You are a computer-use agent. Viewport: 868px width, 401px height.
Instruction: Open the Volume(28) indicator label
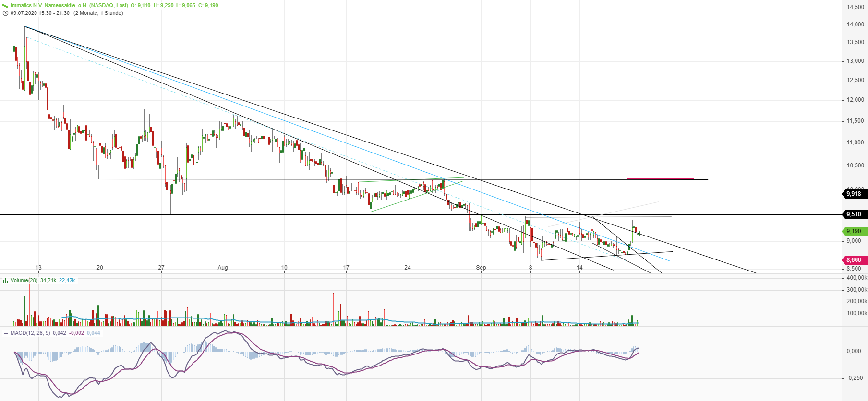click(24, 281)
